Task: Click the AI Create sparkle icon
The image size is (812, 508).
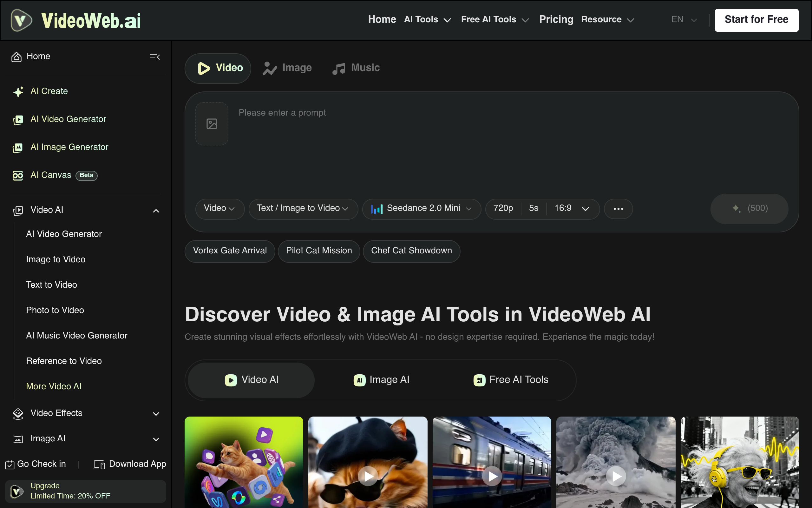Action: coord(18,91)
